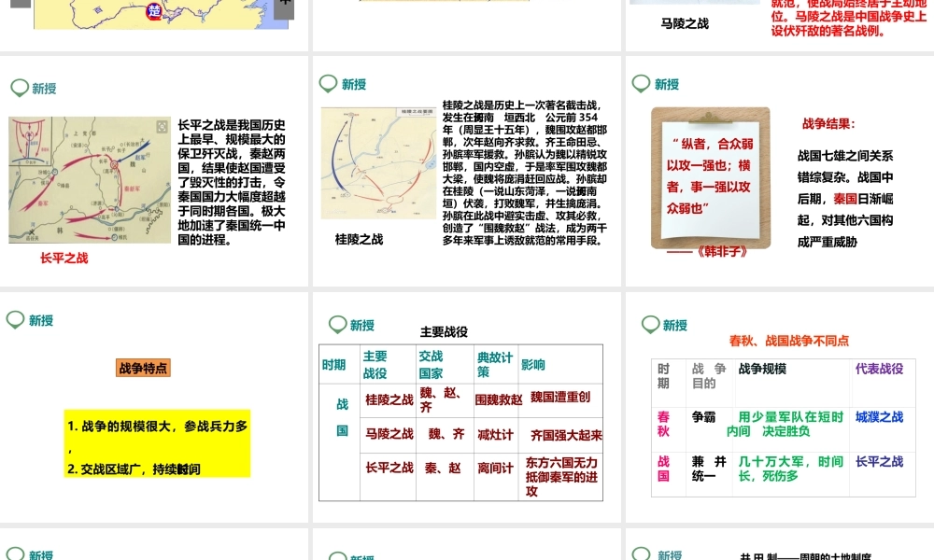Viewport: 934px width, 560px height.
Task: Click the 时期 header in the 主要战役 table
Action: pos(333,365)
